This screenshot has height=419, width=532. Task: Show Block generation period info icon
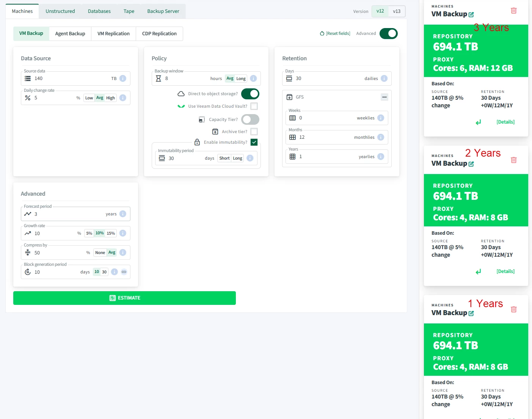click(114, 272)
